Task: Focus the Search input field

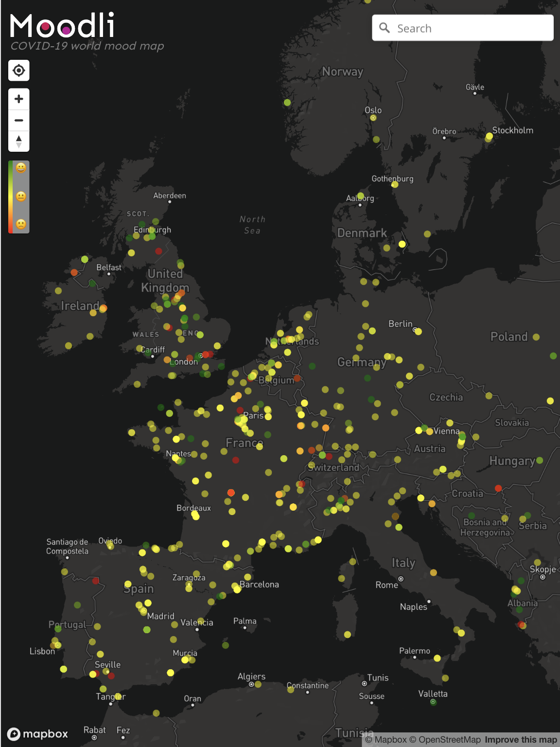Action: pos(463,28)
